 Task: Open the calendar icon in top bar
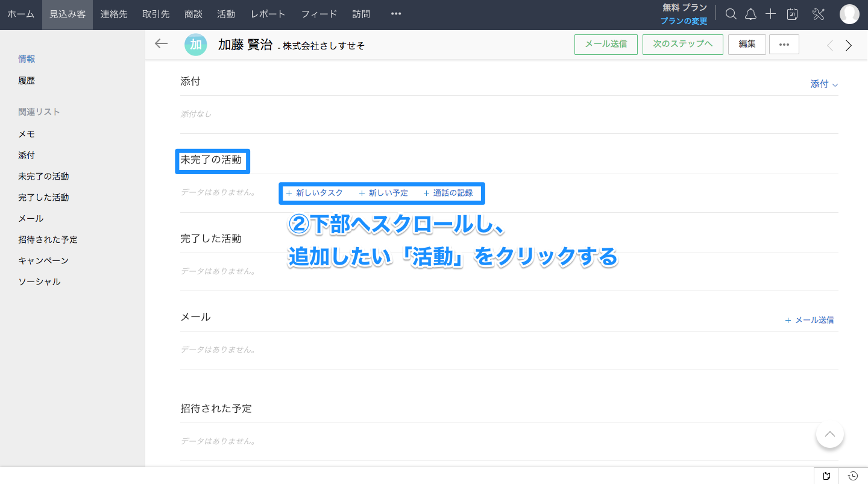click(793, 14)
